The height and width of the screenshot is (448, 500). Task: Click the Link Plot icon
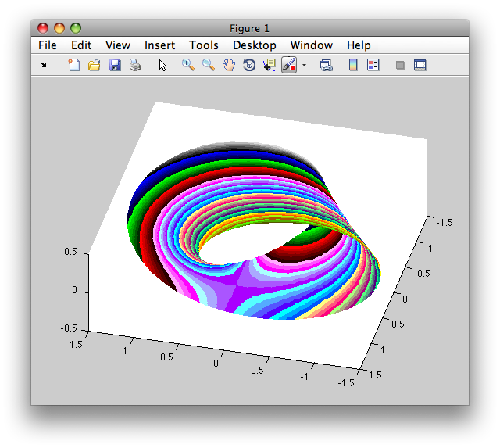pyautogui.click(x=327, y=65)
